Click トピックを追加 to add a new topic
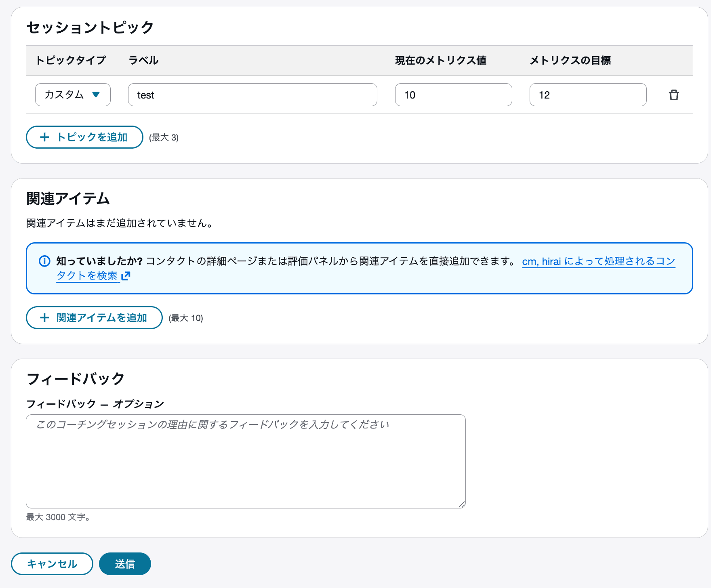Screen dimensions: 711x588 pyautogui.click(x=84, y=137)
